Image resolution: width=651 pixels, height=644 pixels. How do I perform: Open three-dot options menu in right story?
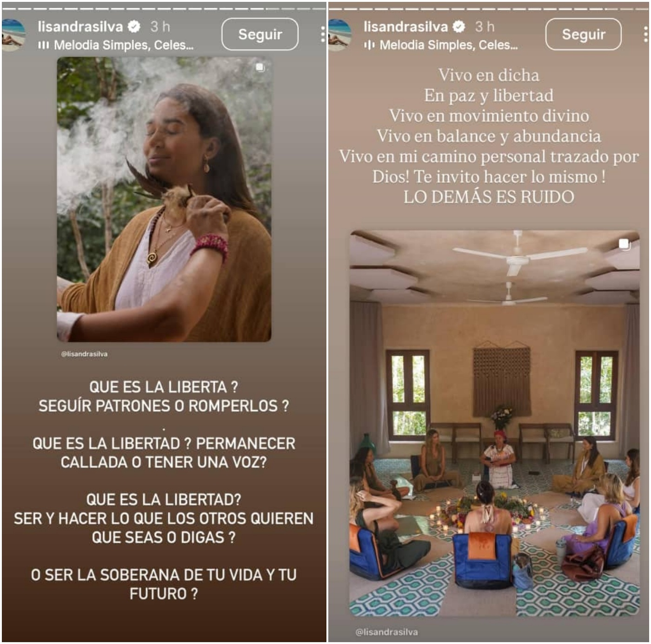pyautogui.click(x=645, y=34)
